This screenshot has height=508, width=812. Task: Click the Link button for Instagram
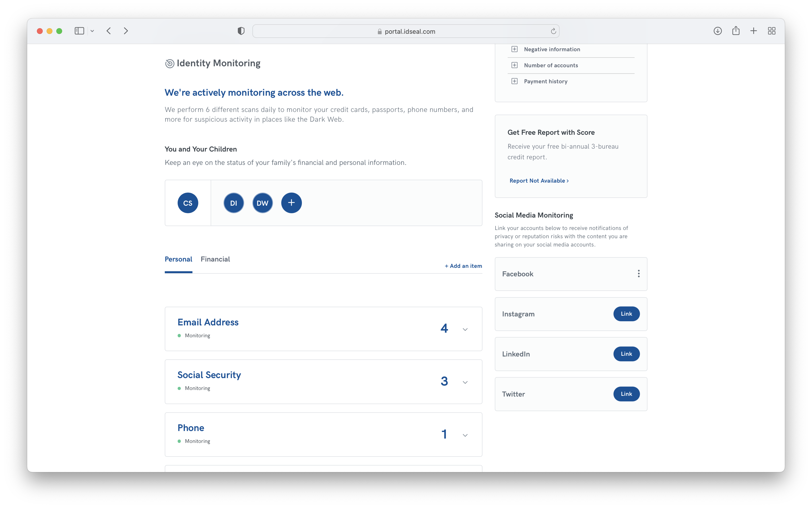[x=626, y=314]
